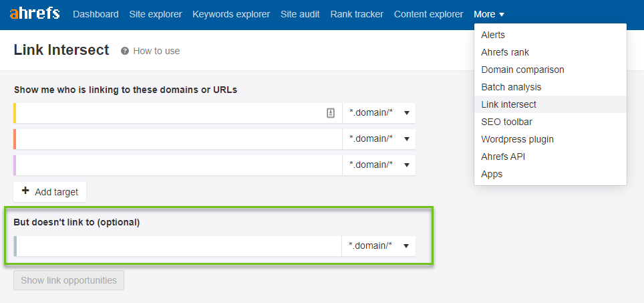The image size is (644, 303).
Task: Open the third target's *.domain/* mode dropdown
Action: point(379,165)
